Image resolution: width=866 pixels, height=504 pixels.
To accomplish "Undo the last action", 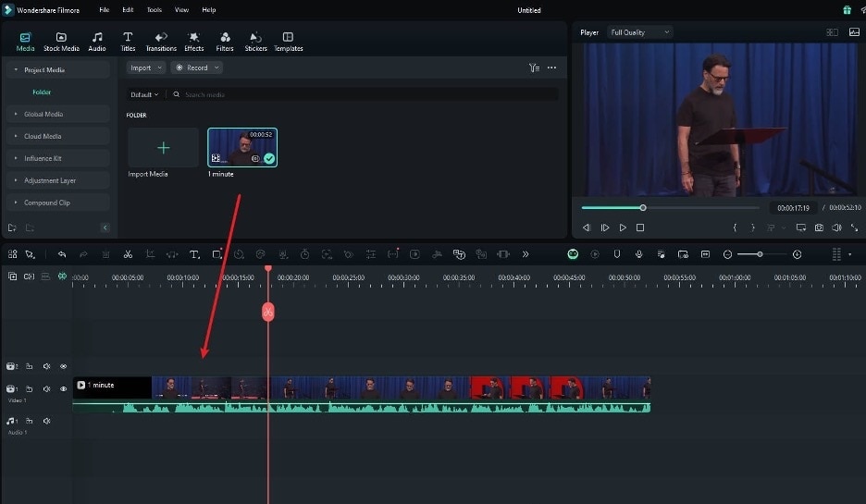I will click(x=62, y=254).
